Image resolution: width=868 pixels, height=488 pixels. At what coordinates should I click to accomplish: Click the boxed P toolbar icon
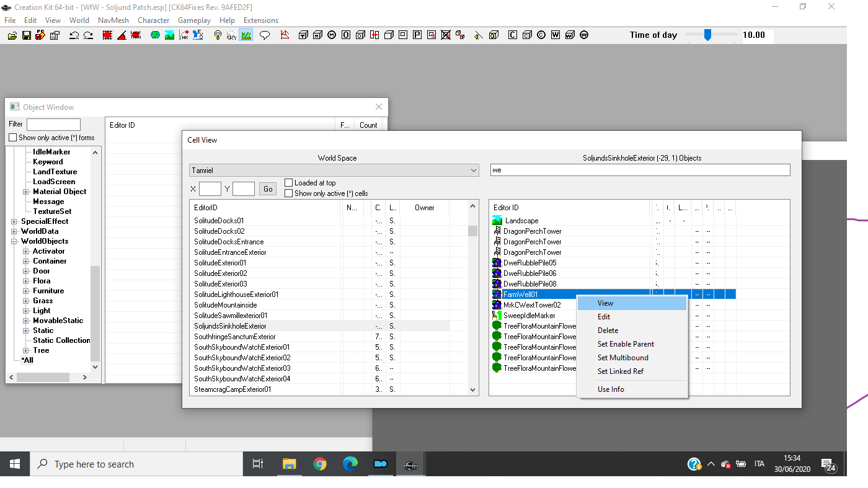pos(417,35)
